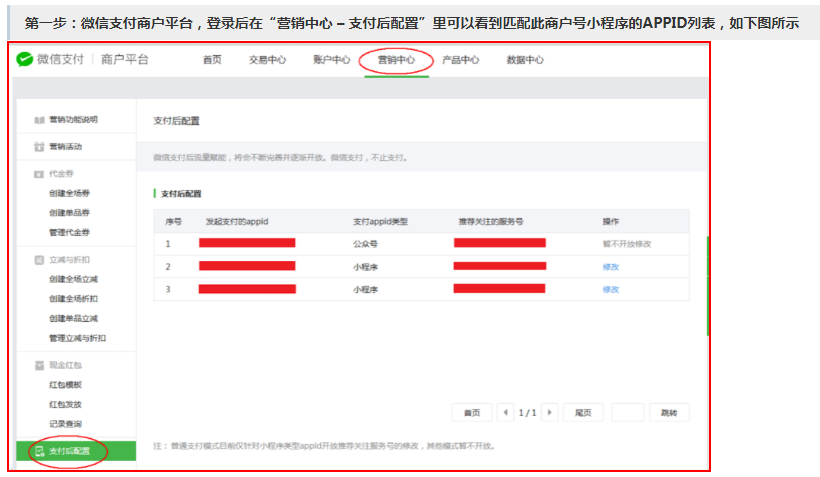The image size is (820, 477).
Task: Click the 支付appid类型 column header
Action: tap(380, 222)
